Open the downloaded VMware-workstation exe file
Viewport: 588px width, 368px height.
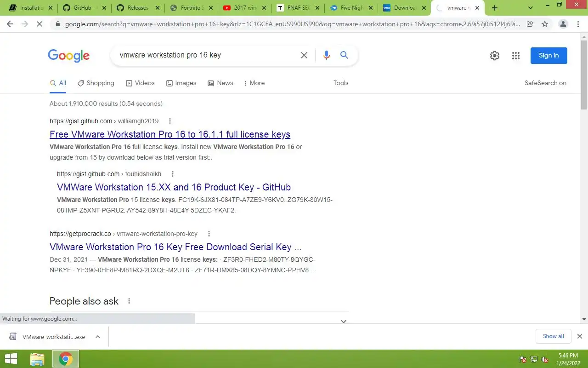tap(48, 337)
